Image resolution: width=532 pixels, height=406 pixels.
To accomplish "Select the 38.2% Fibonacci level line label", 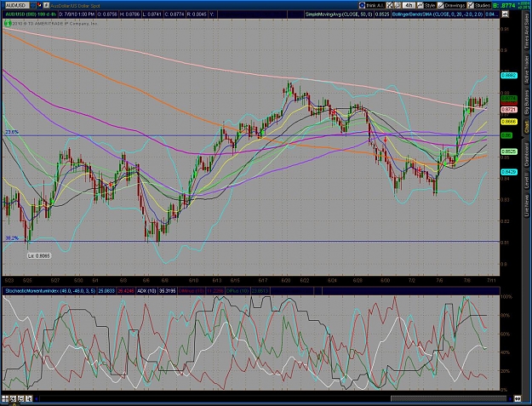I will pyautogui.click(x=12, y=238).
